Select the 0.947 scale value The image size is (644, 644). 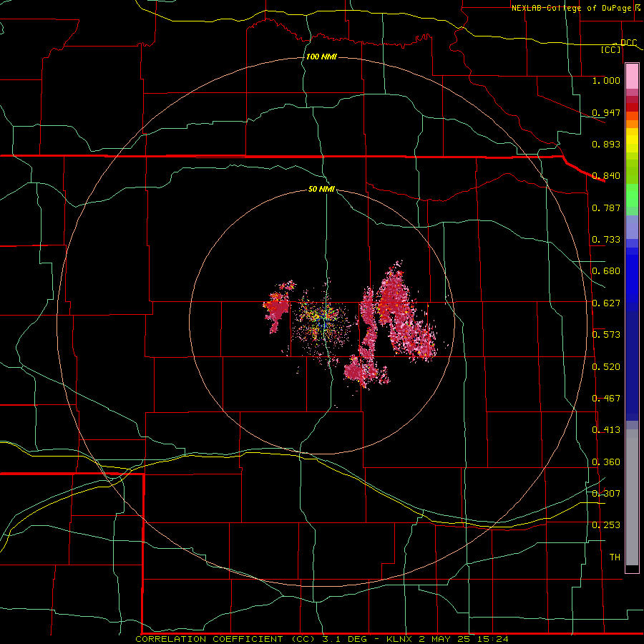[606, 112]
